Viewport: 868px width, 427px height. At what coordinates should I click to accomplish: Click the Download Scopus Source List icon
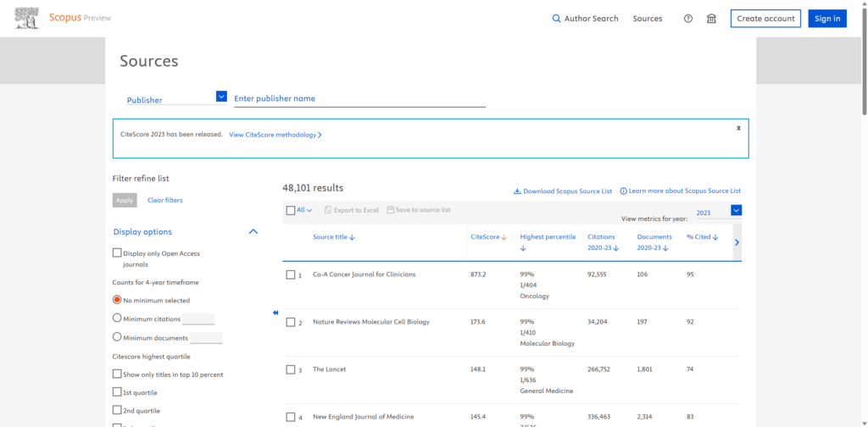tap(517, 191)
